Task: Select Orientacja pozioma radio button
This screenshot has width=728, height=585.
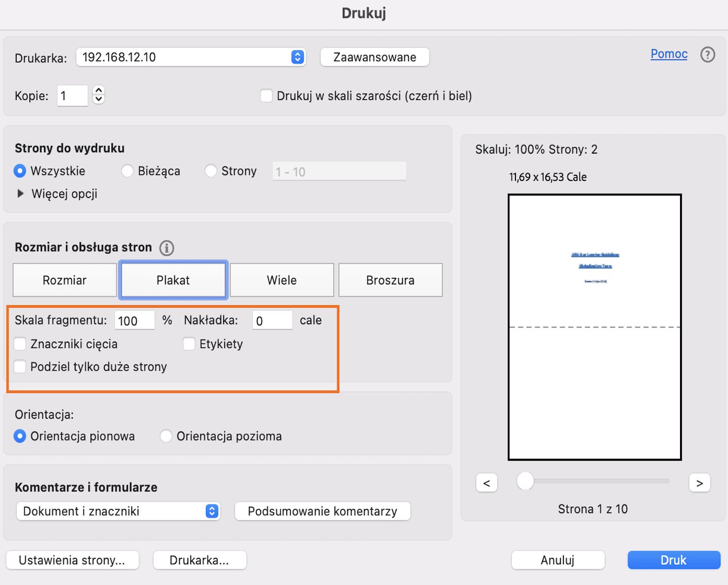Action: (166, 436)
